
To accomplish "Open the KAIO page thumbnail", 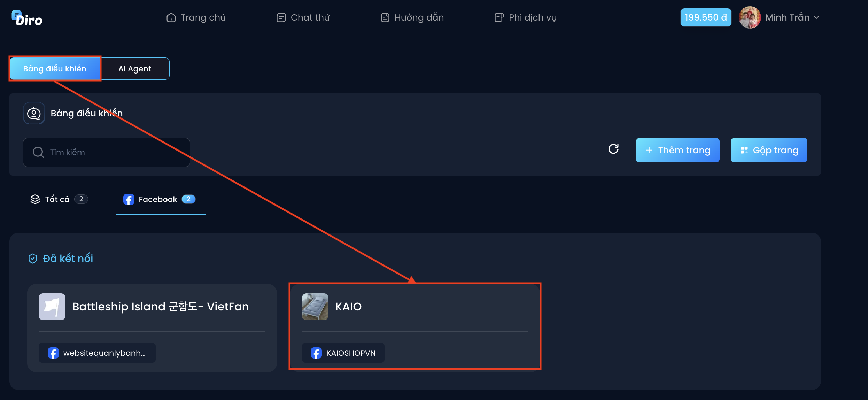I will tap(315, 307).
